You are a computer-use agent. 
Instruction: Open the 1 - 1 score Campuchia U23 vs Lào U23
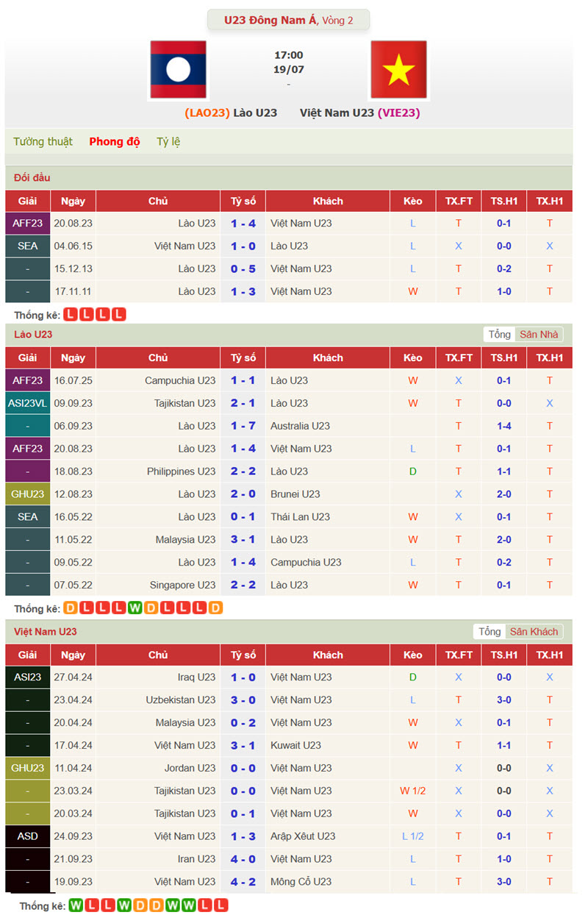tap(243, 380)
